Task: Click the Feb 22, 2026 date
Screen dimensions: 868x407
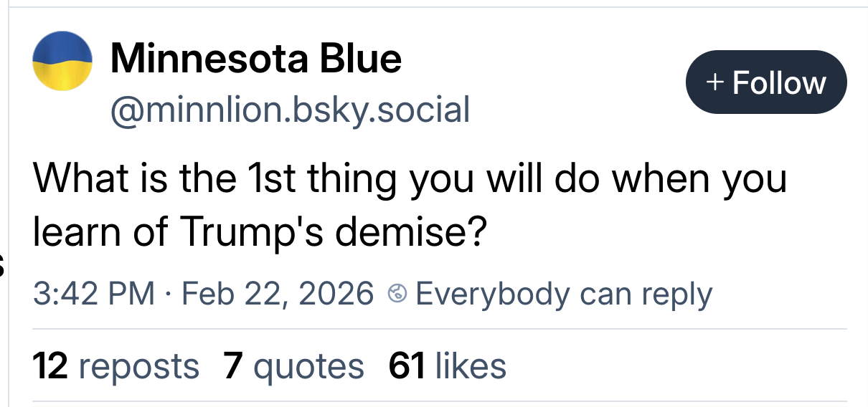Action: pos(278,294)
